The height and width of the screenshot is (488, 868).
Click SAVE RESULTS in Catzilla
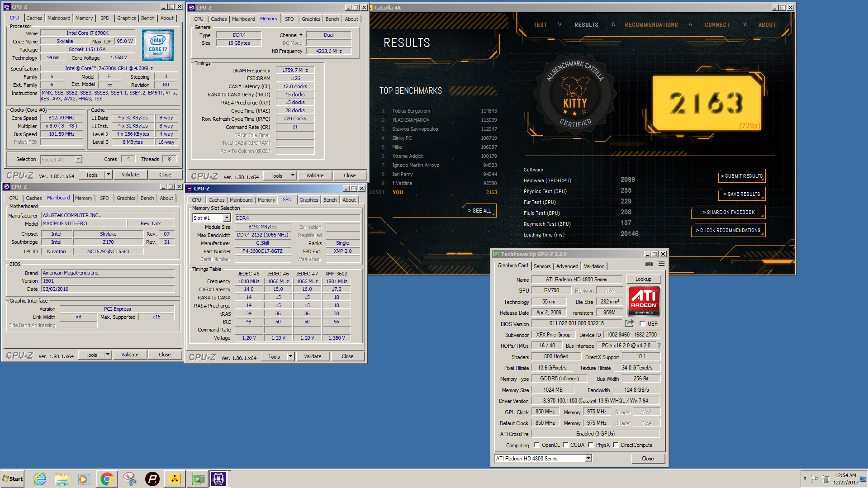click(x=741, y=194)
